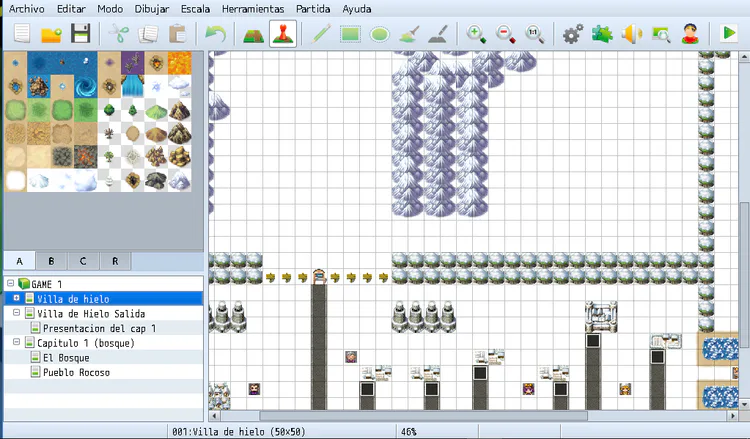The height and width of the screenshot is (439, 750).
Task: Select the castle tile event on map
Action: (601, 317)
